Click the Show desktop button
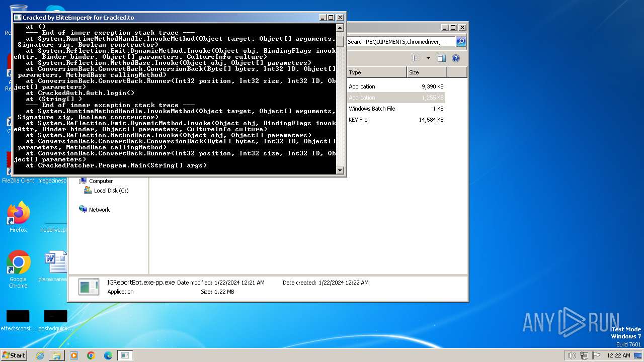The image size is (644, 362). click(x=638, y=355)
